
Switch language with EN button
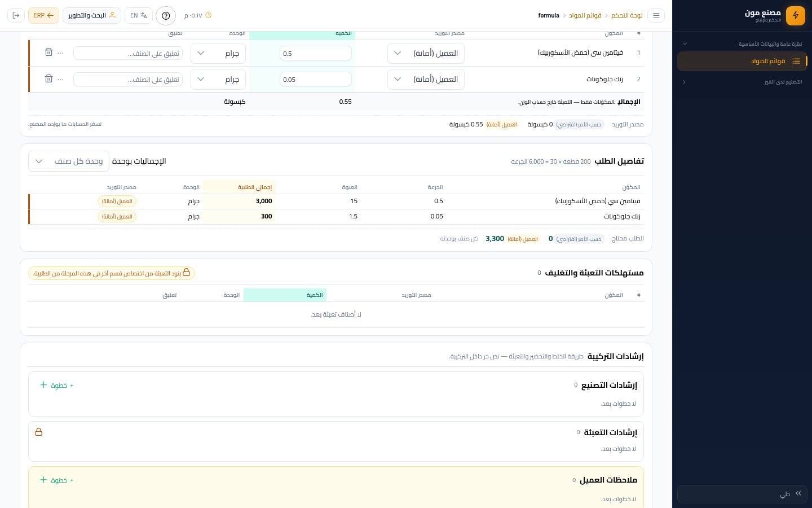click(x=139, y=15)
